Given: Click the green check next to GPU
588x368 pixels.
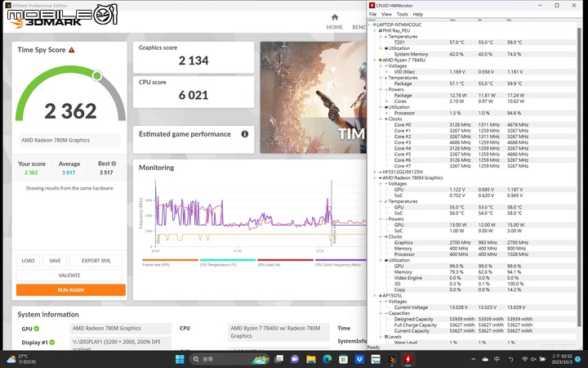Looking at the screenshot, I should (37, 329).
